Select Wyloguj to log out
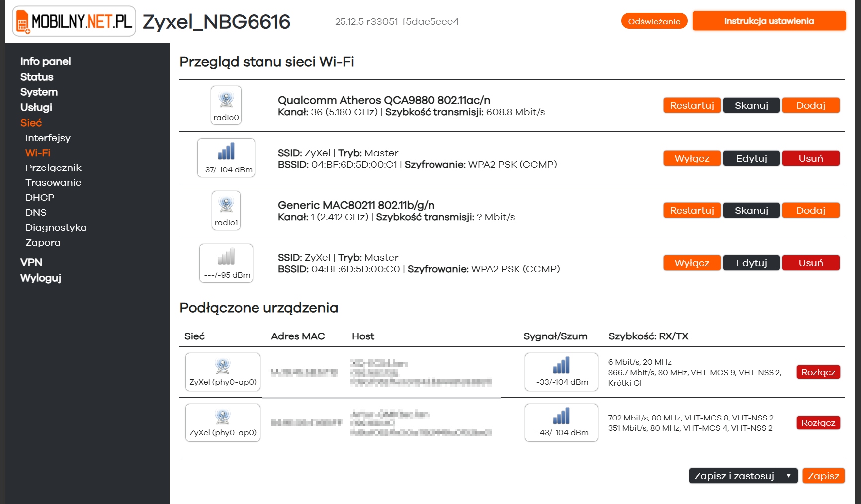The width and height of the screenshot is (861, 504). [x=41, y=278]
